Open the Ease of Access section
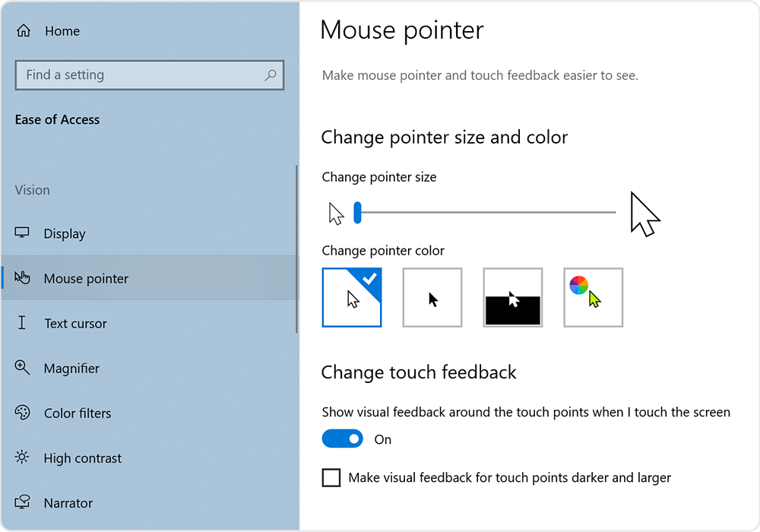The height and width of the screenshot is (532, 760). (x=57, y=119)
